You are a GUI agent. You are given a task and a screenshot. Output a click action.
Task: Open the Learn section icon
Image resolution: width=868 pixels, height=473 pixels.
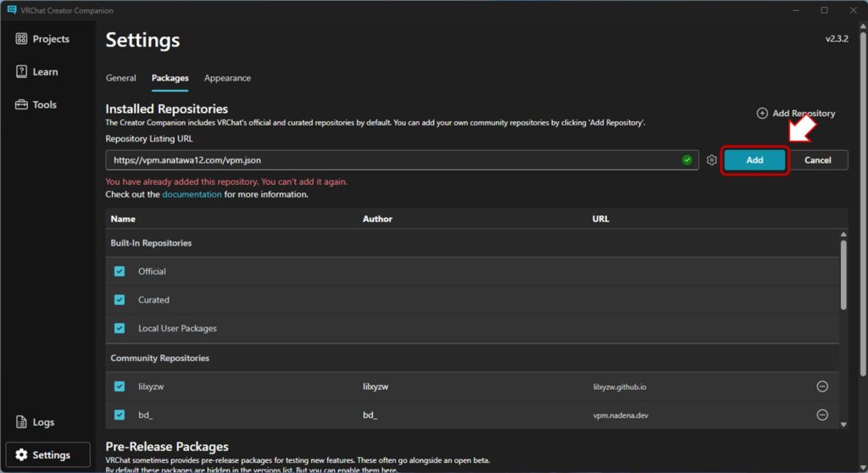(x=22, y=72)
